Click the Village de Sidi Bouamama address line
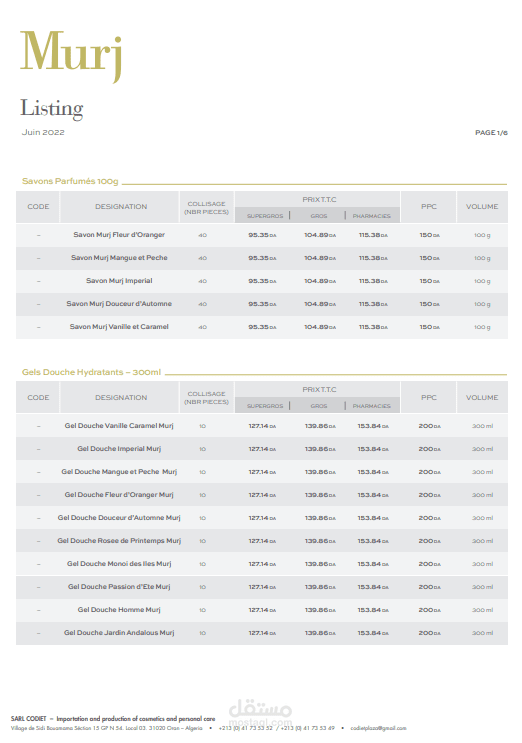Viewport: 522px width, 743px height. tap(107, 728)
